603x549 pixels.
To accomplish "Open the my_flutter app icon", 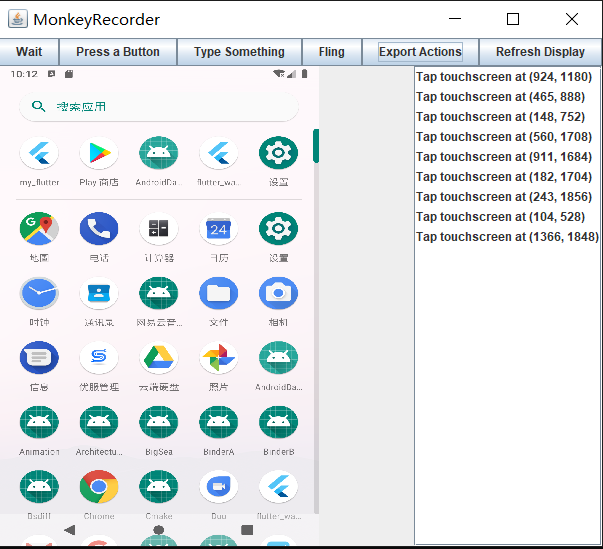I will pyautogui.click(x=39, y=153).
